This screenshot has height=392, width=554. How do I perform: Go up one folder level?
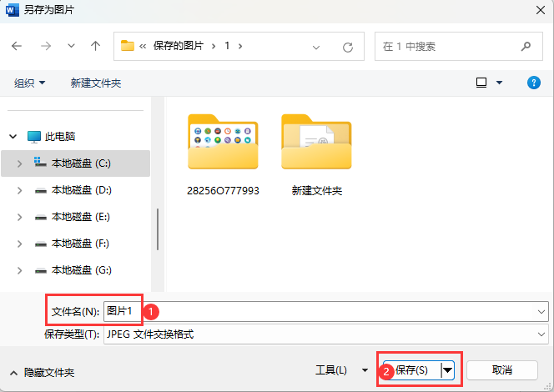point(95,46)
